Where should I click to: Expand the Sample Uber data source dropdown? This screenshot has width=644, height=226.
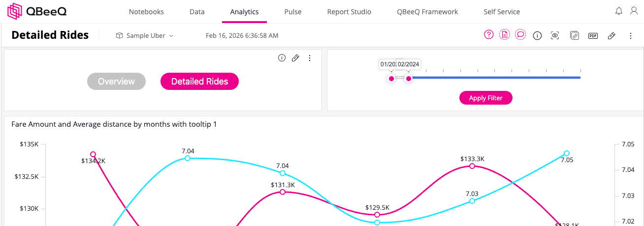145,35
